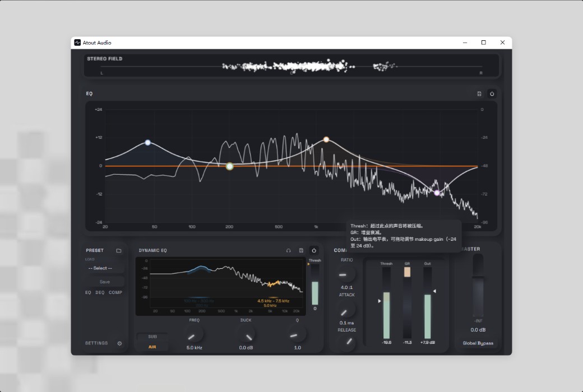Click the blue low-frequency EQ node

point(147,143)
